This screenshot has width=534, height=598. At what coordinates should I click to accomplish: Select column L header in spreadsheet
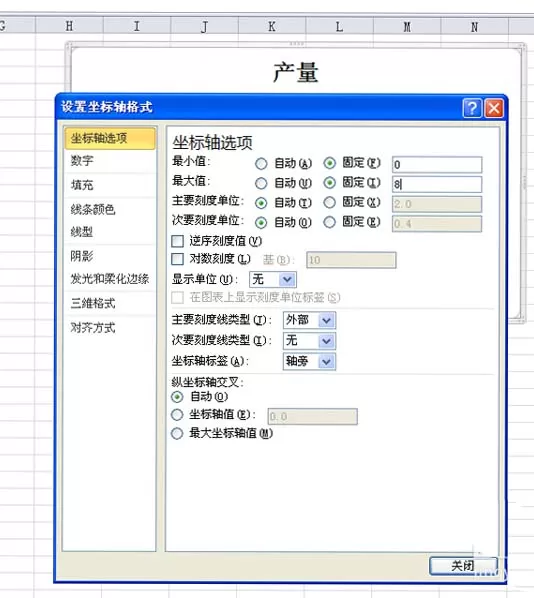339,26
